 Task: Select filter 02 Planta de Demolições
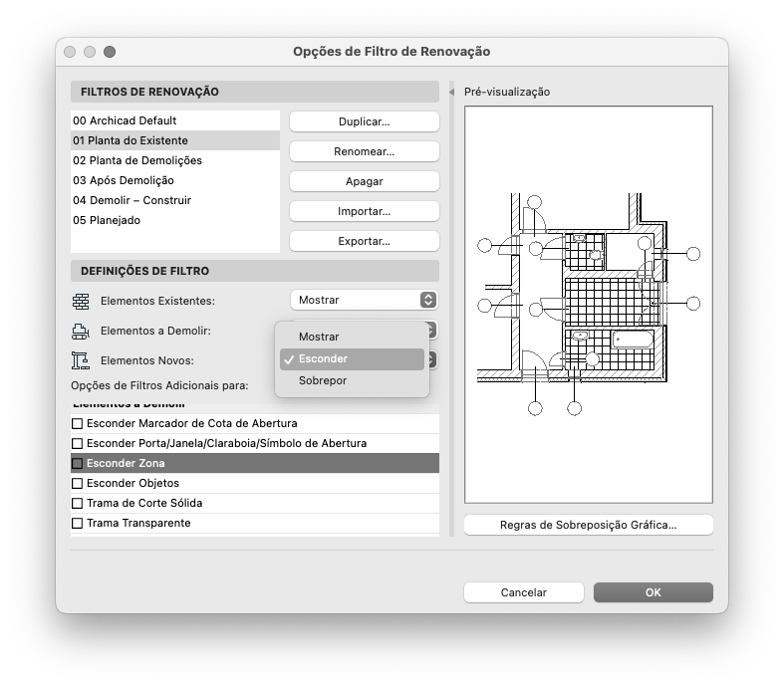point(175,160)
